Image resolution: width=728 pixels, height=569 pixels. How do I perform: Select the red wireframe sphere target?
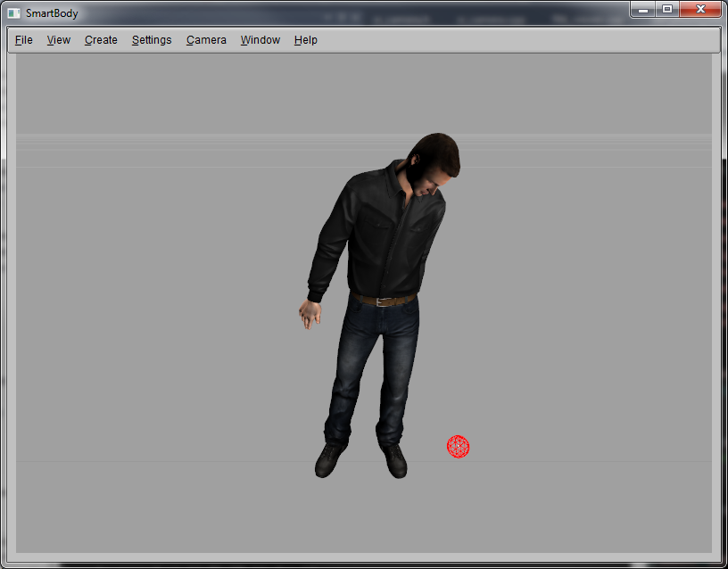coord(458,447)
